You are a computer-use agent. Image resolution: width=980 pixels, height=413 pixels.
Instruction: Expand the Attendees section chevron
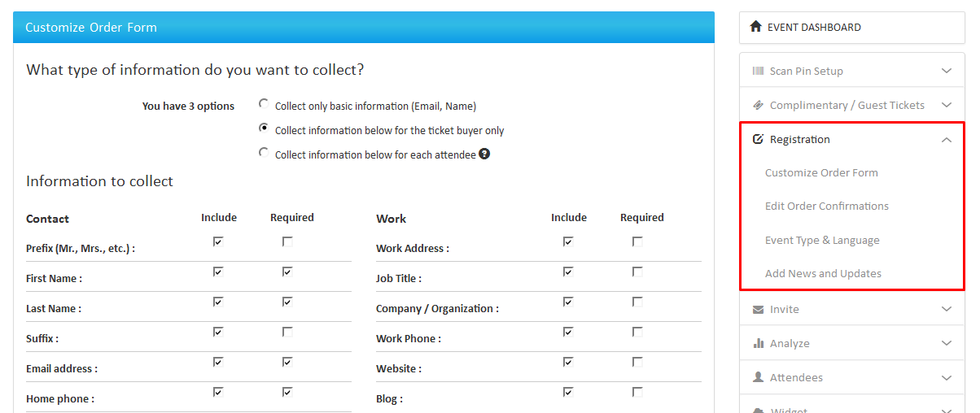click(x=946, y=377)
